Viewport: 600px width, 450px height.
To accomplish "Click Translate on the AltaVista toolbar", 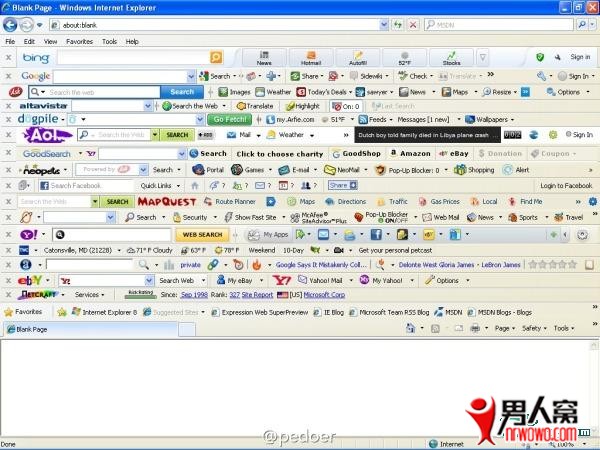I will tap(255, 106).
